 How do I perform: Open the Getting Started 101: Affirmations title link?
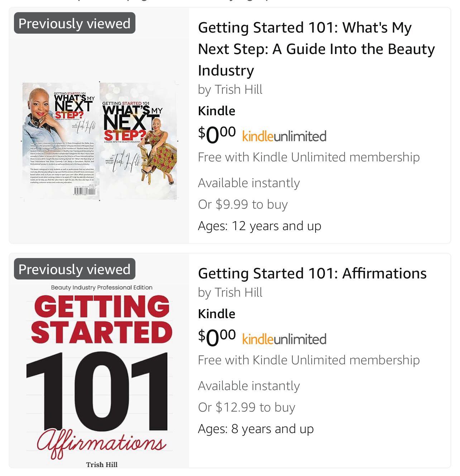[312, 273]
